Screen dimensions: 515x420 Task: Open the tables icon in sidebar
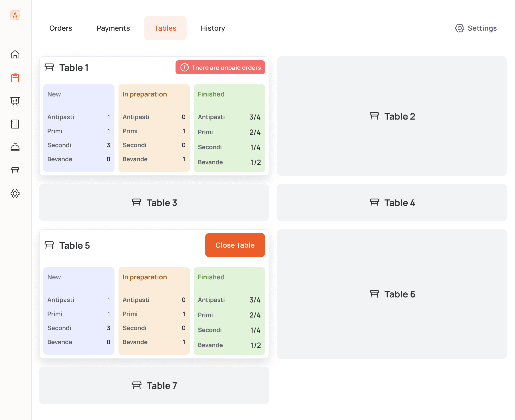click(15, 170)
